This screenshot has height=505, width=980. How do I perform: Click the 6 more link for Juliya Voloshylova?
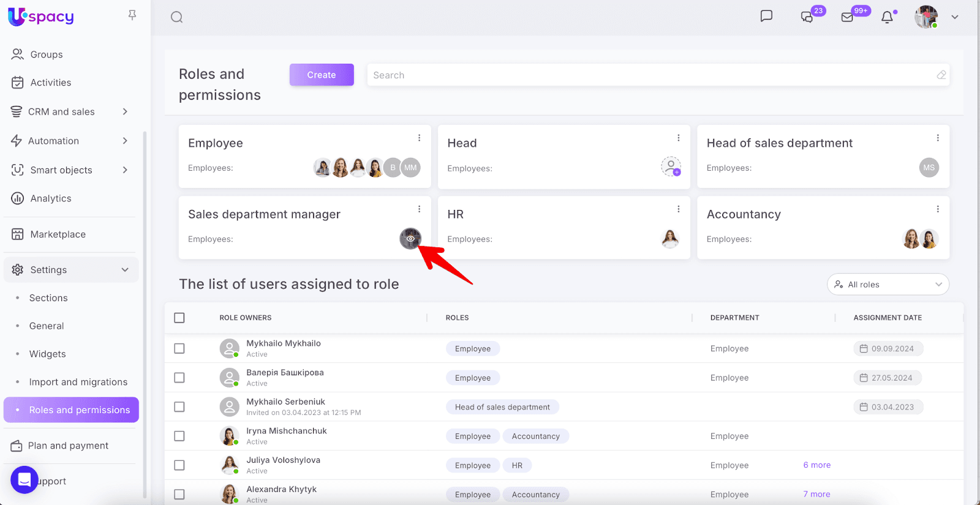tap(816, 465)
